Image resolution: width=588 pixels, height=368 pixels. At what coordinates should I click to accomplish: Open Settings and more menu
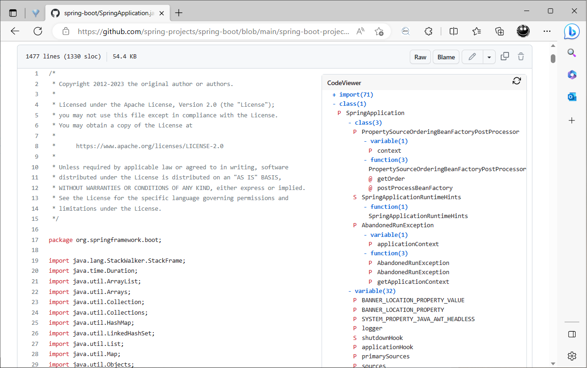[547, 31]
